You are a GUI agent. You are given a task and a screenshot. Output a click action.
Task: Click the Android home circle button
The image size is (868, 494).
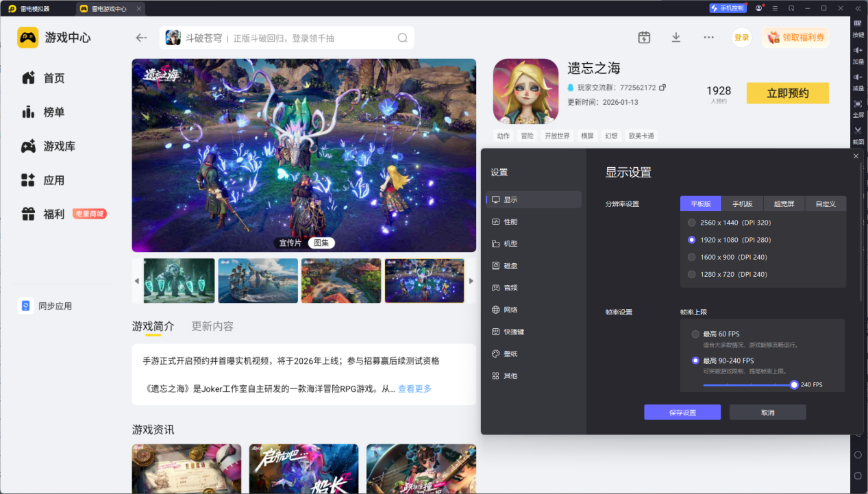point(858,455)
